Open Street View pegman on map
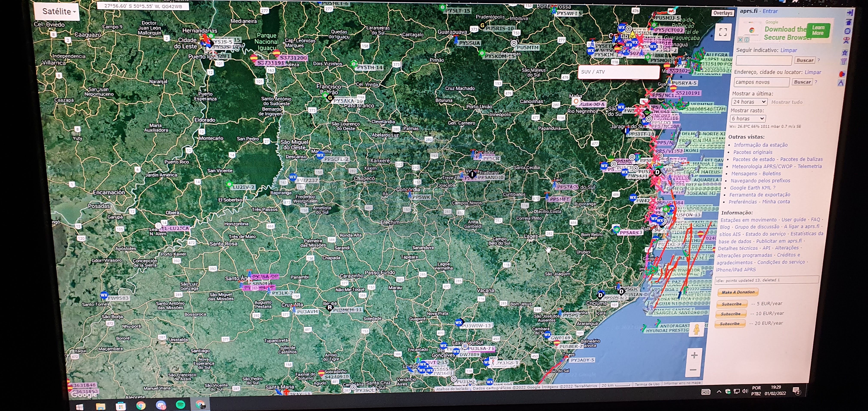868x411 pixels. tap(696, 329)
